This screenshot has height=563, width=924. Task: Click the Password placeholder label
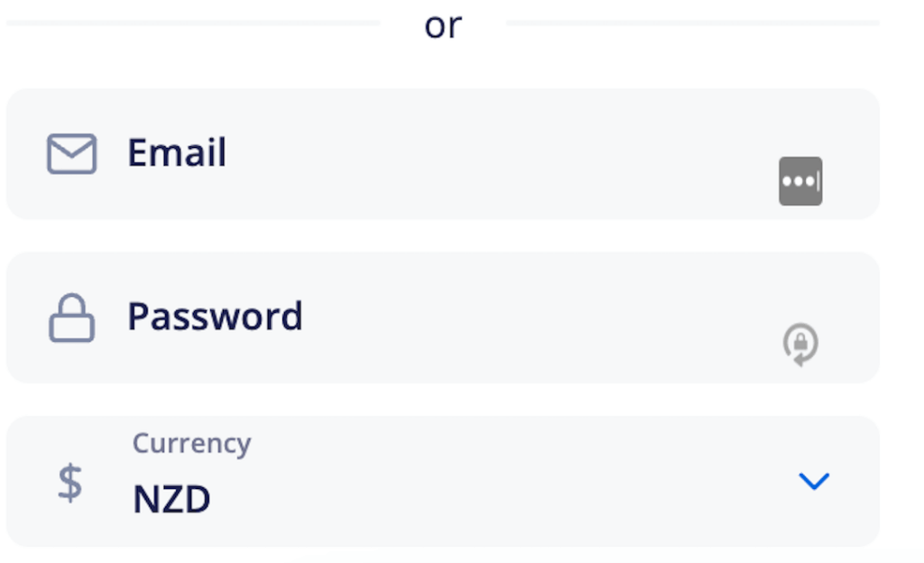coord(215,317)
